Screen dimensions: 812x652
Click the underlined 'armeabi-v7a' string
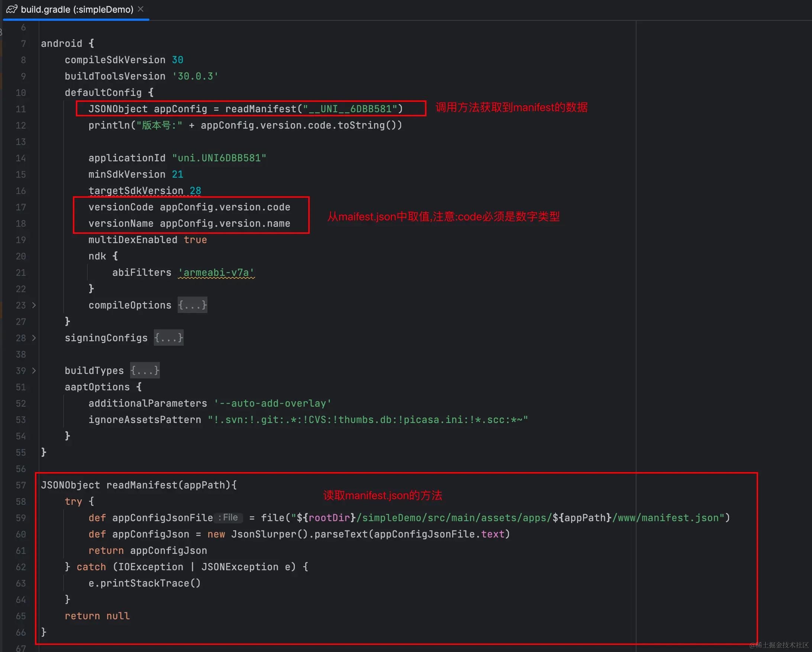[x=216, y=272]
